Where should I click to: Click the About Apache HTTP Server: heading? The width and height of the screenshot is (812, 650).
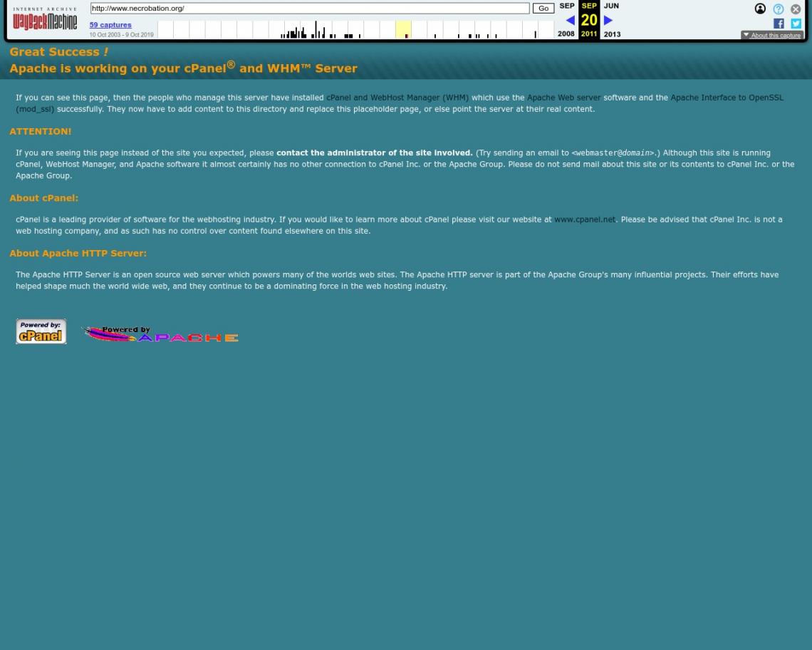point(78,254)
